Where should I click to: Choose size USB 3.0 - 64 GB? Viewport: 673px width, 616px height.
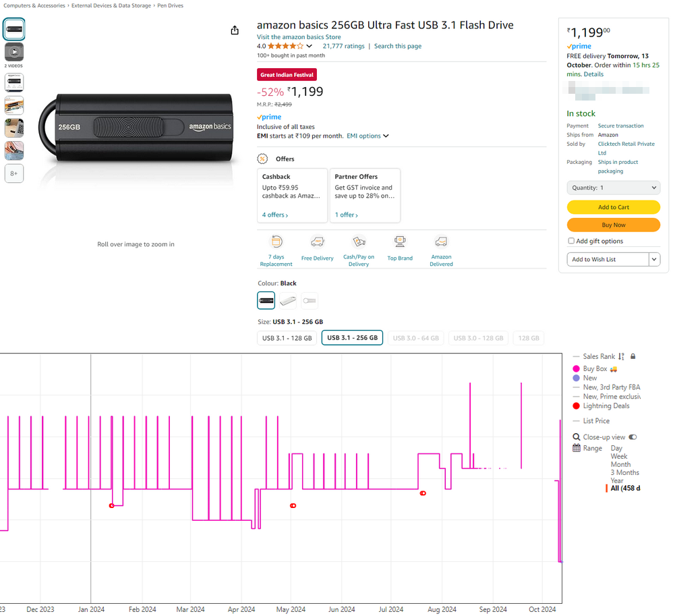(x=415, y=338)
